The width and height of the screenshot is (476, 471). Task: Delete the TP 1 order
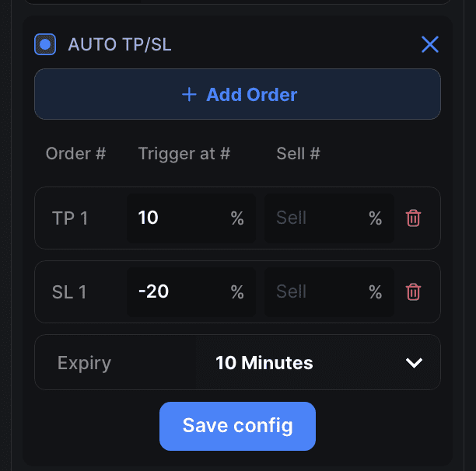point(413,218)
